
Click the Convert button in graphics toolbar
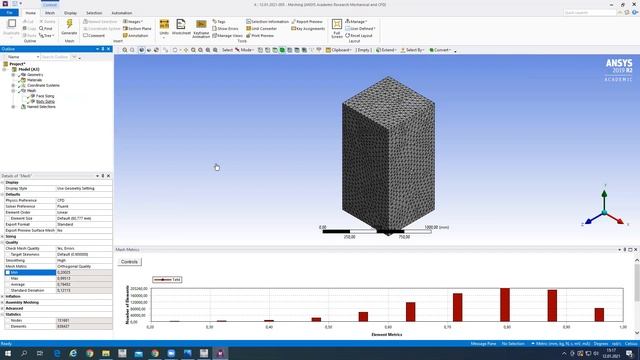(440, 50)
